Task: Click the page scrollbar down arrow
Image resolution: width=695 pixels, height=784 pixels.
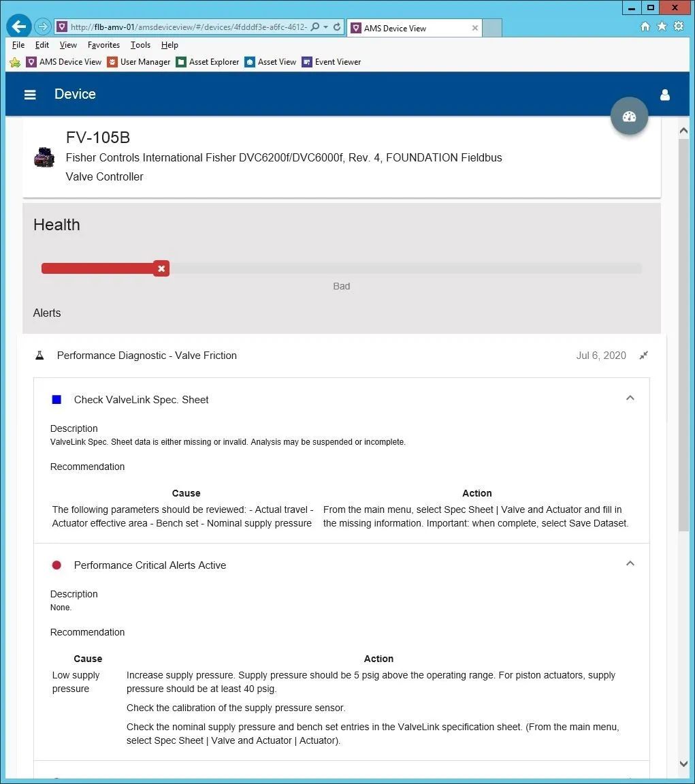Action: coord(684,764)
